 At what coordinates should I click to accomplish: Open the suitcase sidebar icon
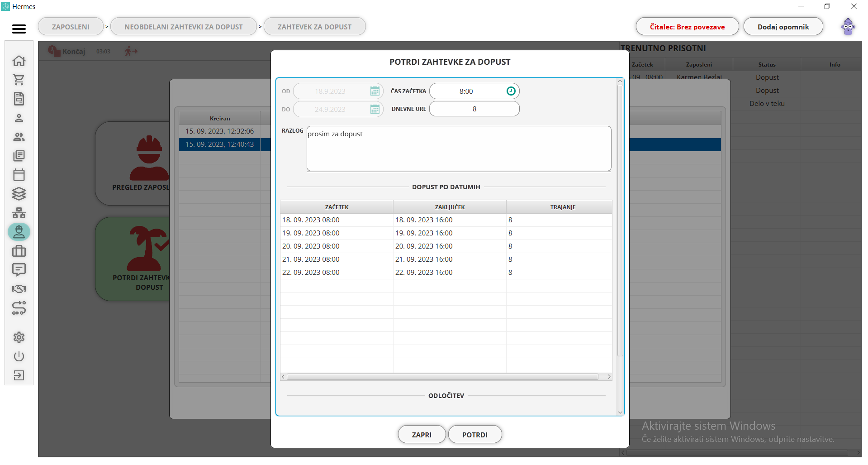tap(19, 251)
